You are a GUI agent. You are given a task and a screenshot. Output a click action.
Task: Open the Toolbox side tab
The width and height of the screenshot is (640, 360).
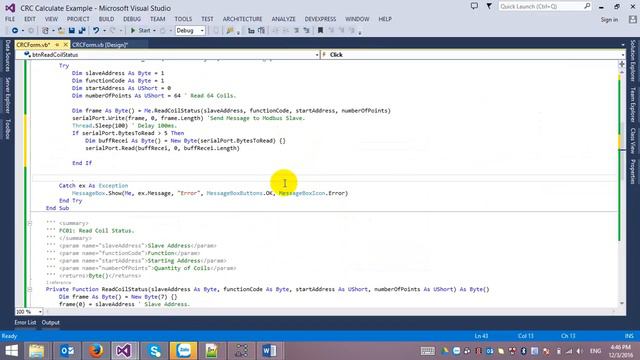(7, 129)
